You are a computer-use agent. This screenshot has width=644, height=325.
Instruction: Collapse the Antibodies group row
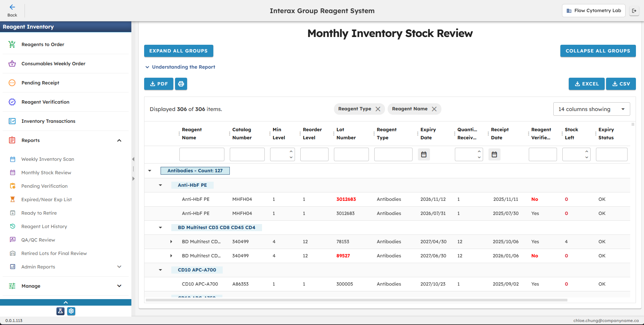pos(149,171)
